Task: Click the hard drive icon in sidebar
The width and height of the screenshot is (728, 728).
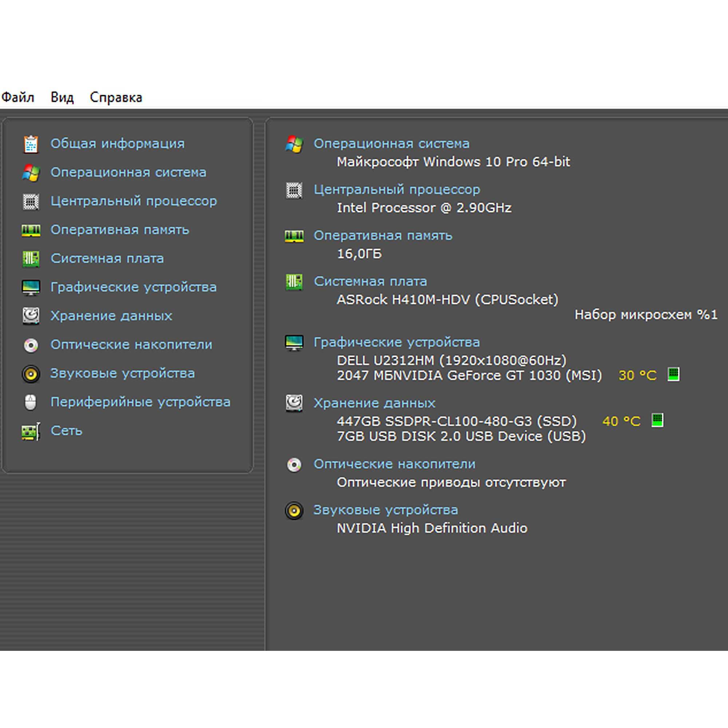Action: (x=31, y=316)
